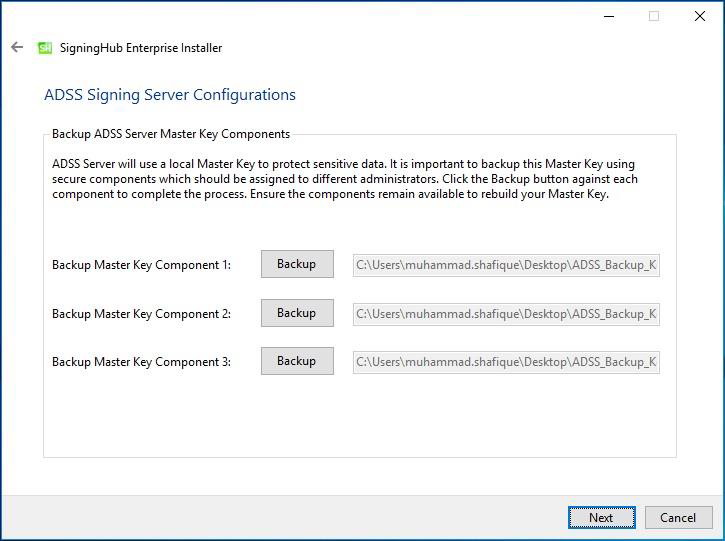
Task: Cancel the installation
Action: (678, 517)
